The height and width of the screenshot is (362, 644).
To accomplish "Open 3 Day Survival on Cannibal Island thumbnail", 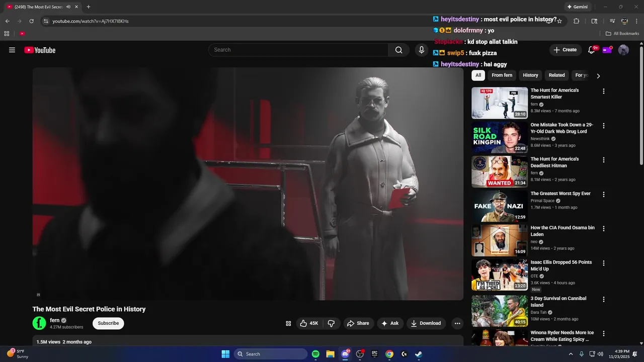I will 500,311.
